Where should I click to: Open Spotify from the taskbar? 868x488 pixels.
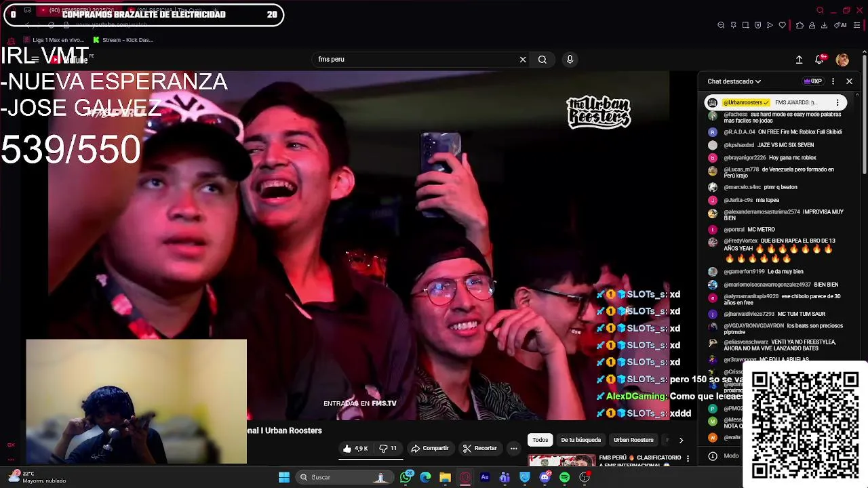564,477
